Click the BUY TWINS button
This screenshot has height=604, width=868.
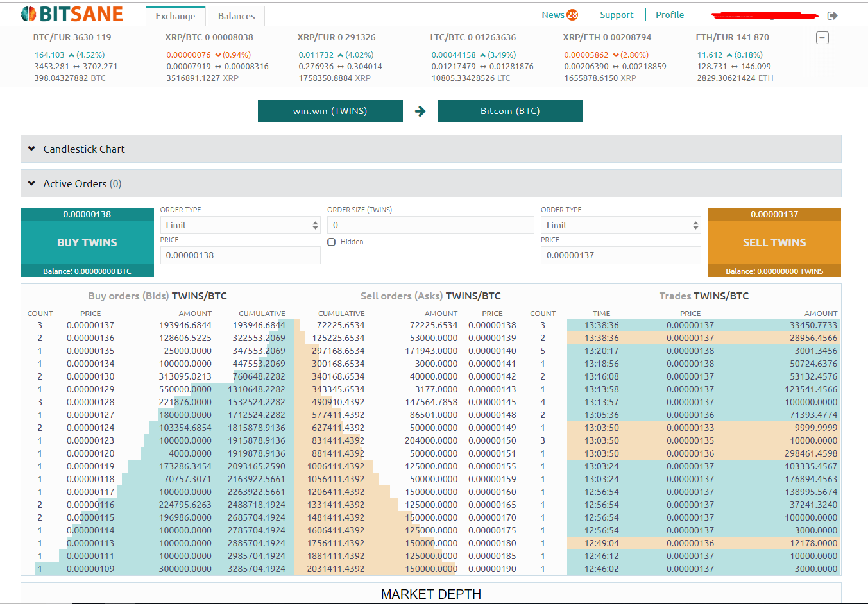point(87,242)
